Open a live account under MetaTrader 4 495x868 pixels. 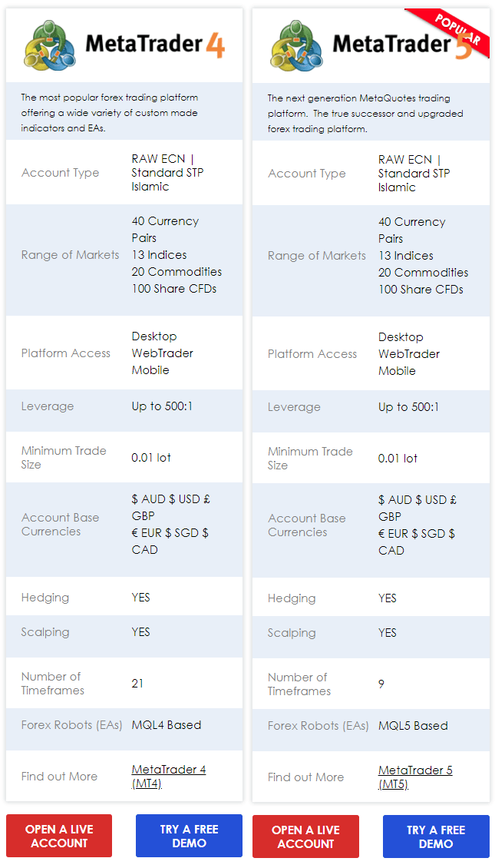pos(59,836)
